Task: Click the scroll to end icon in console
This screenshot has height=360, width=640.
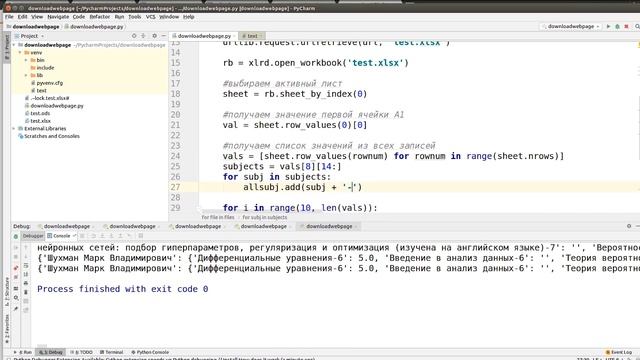Action: (26, 274)
